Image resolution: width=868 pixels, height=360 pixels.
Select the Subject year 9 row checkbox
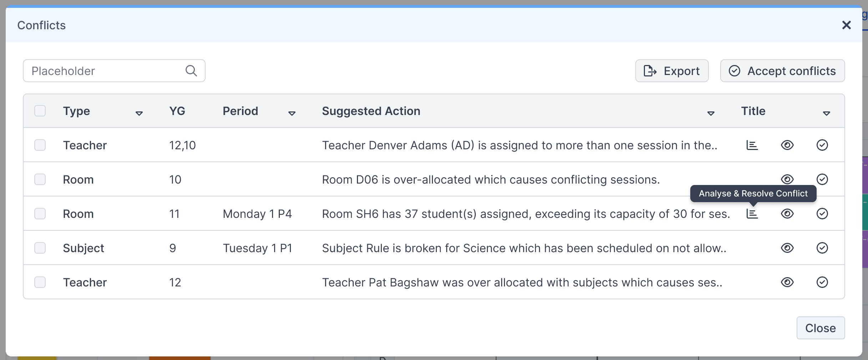[40, 248]
